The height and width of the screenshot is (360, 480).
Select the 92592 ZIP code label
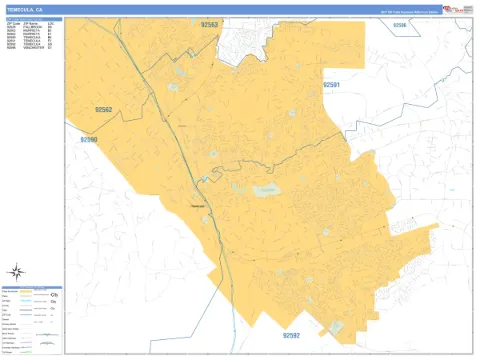(x=291, y=335)
